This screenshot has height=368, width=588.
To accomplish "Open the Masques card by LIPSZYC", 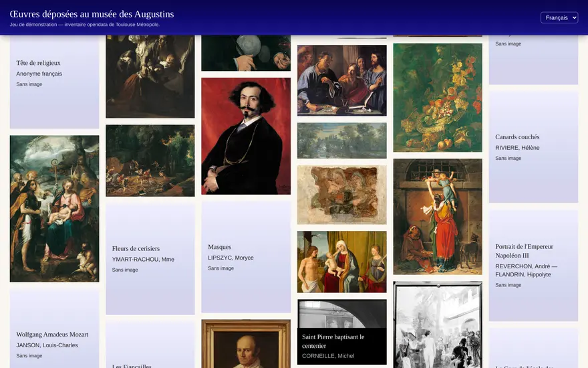I will 246,257.
